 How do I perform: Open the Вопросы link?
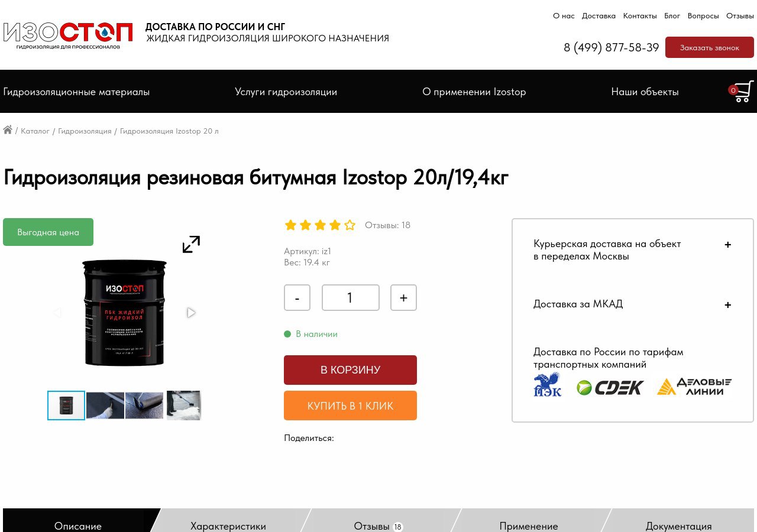703,16
